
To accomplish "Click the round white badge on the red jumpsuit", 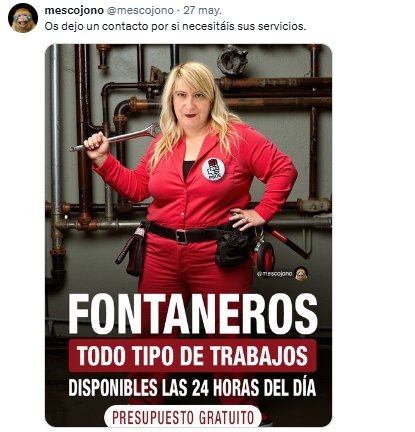I will (213, 170).
